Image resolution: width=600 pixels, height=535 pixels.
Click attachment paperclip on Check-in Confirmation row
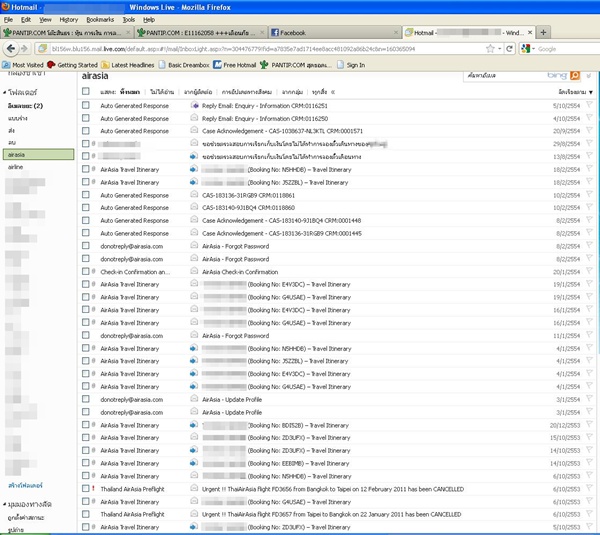click(93, 272)
